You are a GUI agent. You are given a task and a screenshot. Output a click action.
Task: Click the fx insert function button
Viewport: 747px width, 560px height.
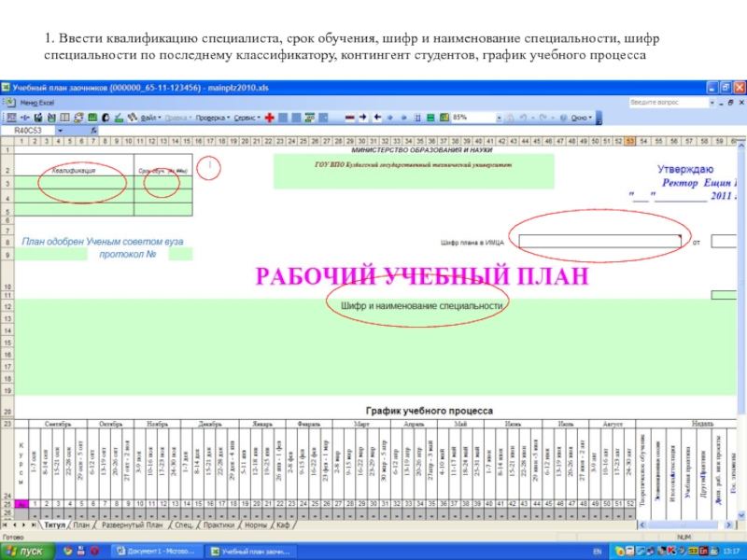pos(93,131)
